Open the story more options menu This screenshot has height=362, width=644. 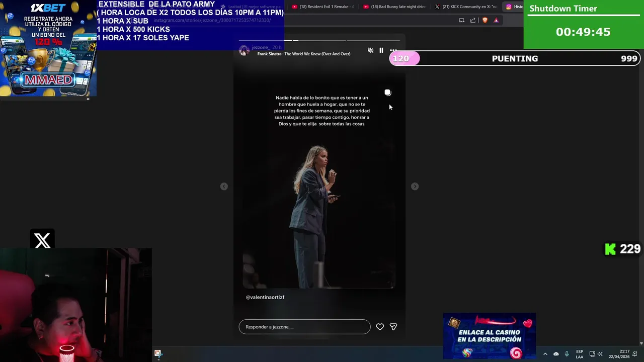point(393,50)
